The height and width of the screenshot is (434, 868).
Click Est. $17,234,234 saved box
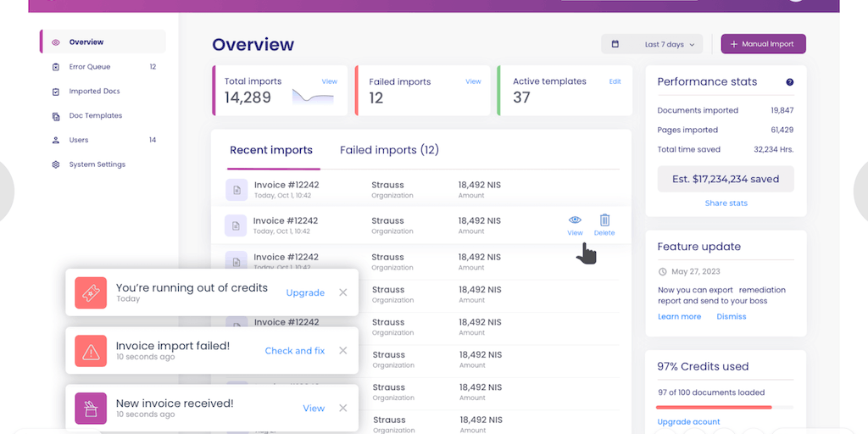[726, 179]
